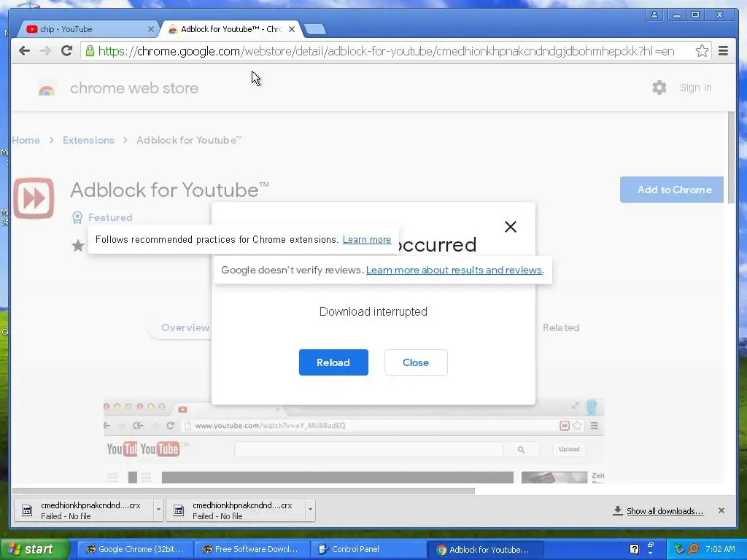Image resolution: width=747 pixels, height=560 pixels.
Task: Click the Chrome Web Store rainbow logo
Action: pyautogui.click(x=47, y=89)
